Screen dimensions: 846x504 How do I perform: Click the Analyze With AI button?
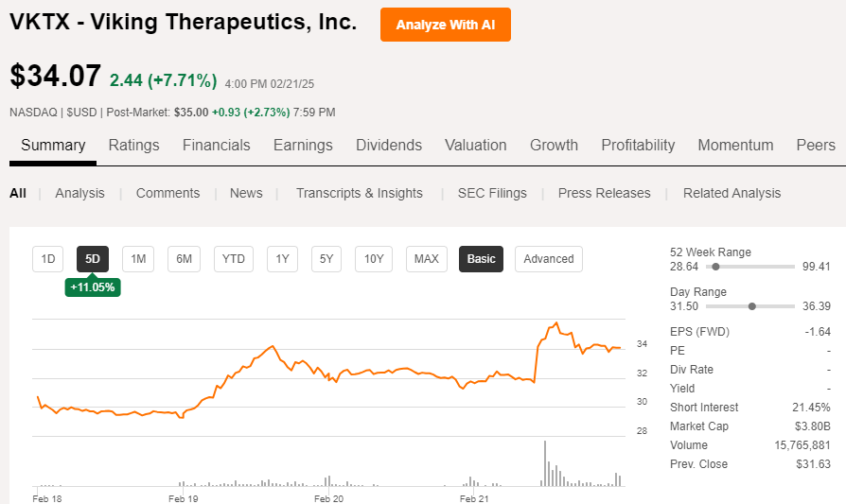(445, 25)
